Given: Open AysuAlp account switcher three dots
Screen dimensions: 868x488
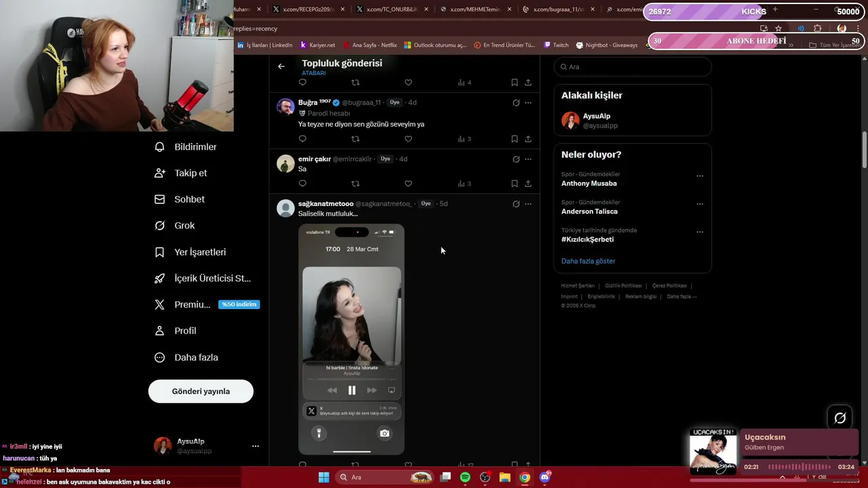Looking at the screenshot, I should tap(256, 446).
